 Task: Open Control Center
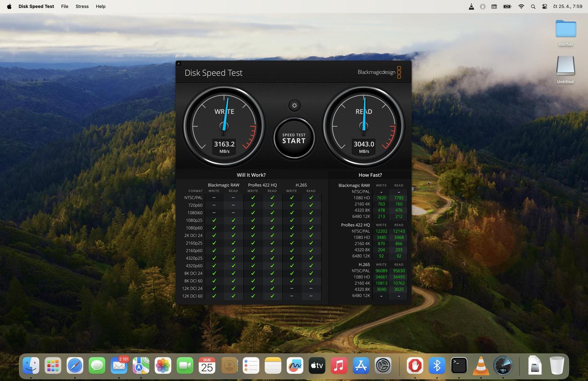(x=545, y=6)
